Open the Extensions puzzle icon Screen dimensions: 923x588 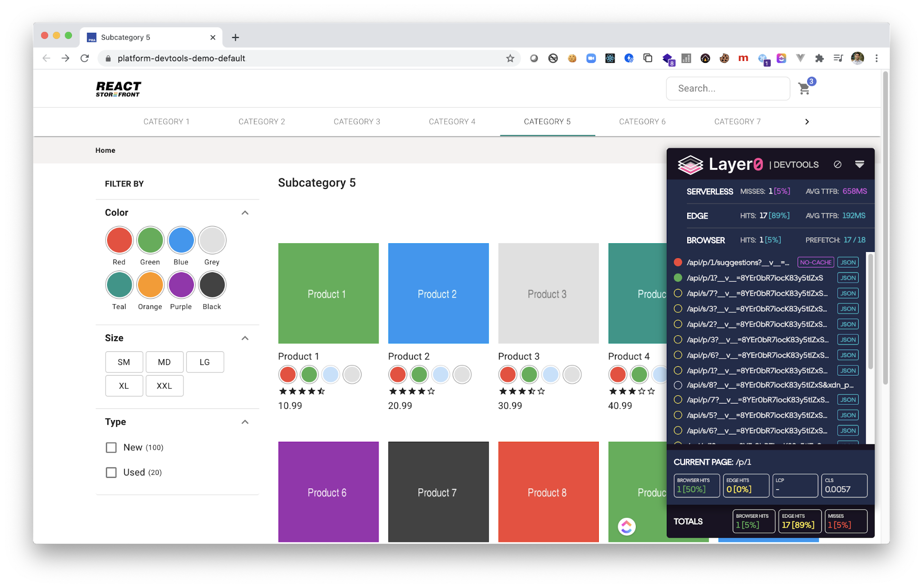(819, 58)
